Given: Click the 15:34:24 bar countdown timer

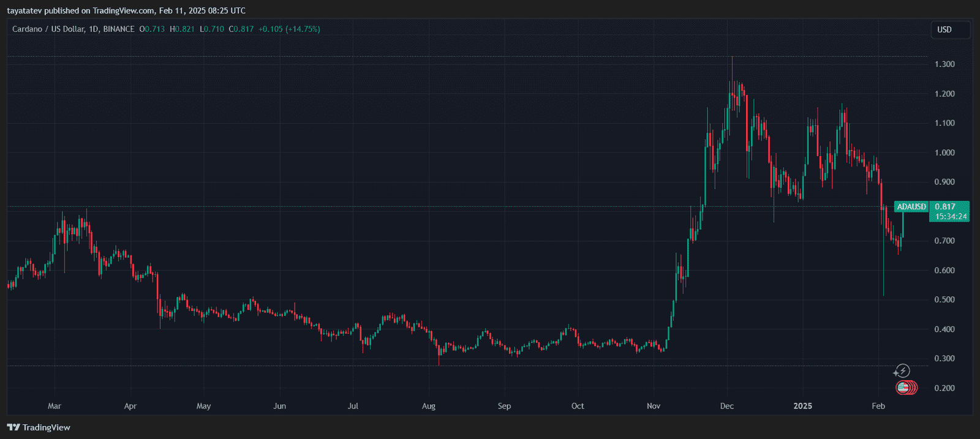Looking at the screenshot, I should click(950, 216).
